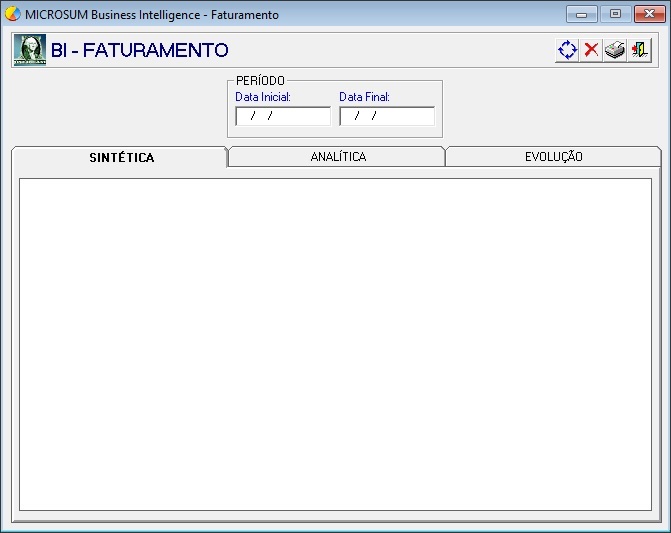Click the BI - FATURAMENTO heading text

point(140,50)
